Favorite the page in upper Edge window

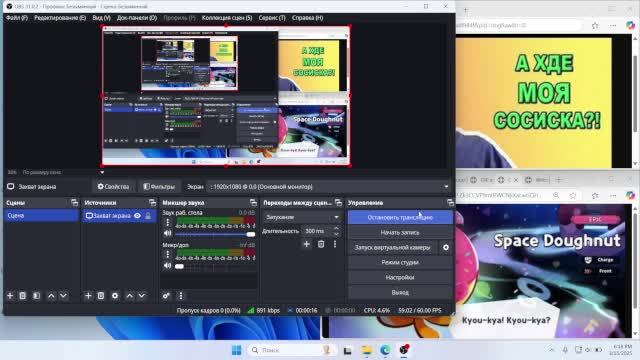coord(595,25)
